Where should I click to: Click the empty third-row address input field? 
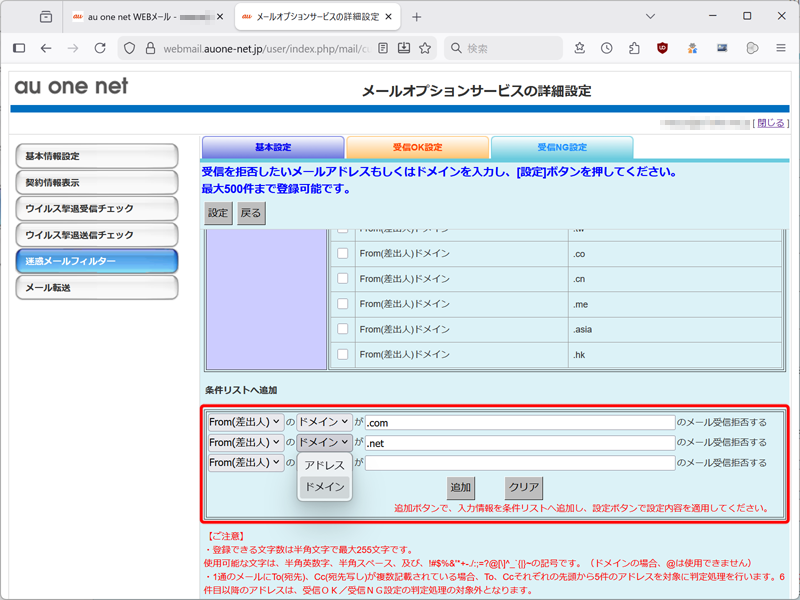tap(519, 463)
